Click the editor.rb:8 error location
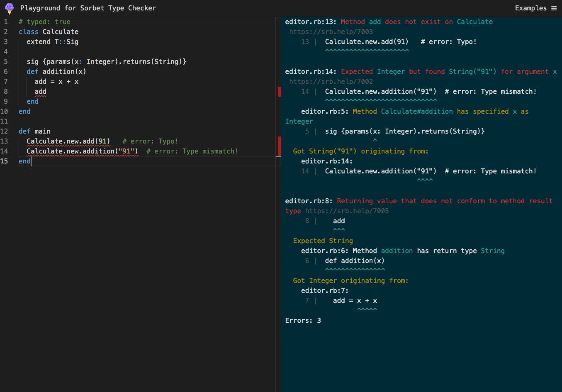The height and width of the screenshot is (392, 562). coord(309,201)
